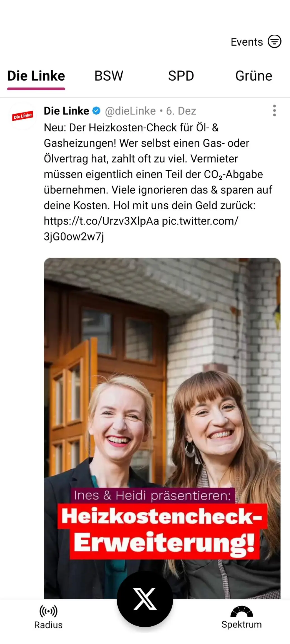
Task: Click the Die Linke account name
Action: [66, 111]
